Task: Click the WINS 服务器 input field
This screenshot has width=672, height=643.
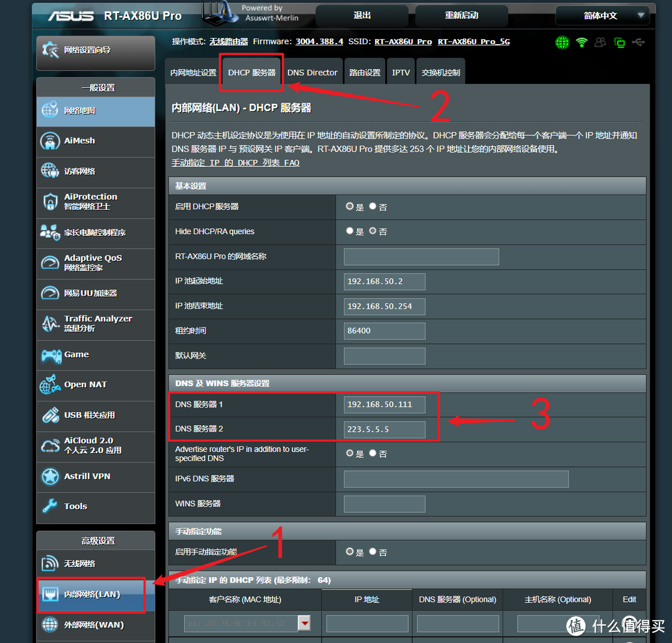Action: click(385, 504)
